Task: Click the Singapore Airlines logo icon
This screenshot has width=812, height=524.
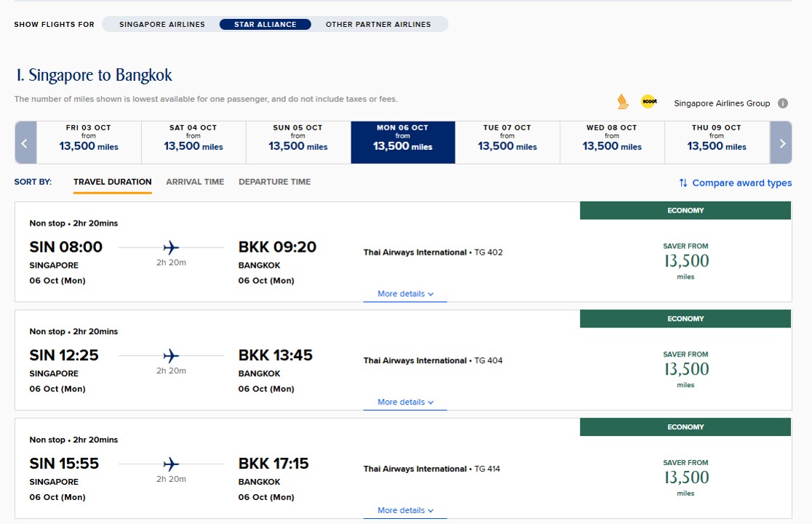Action: coord(623,102)
